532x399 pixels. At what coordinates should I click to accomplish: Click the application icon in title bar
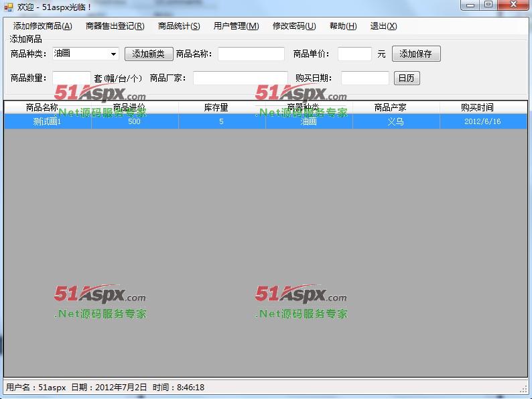tap(9, 7)
